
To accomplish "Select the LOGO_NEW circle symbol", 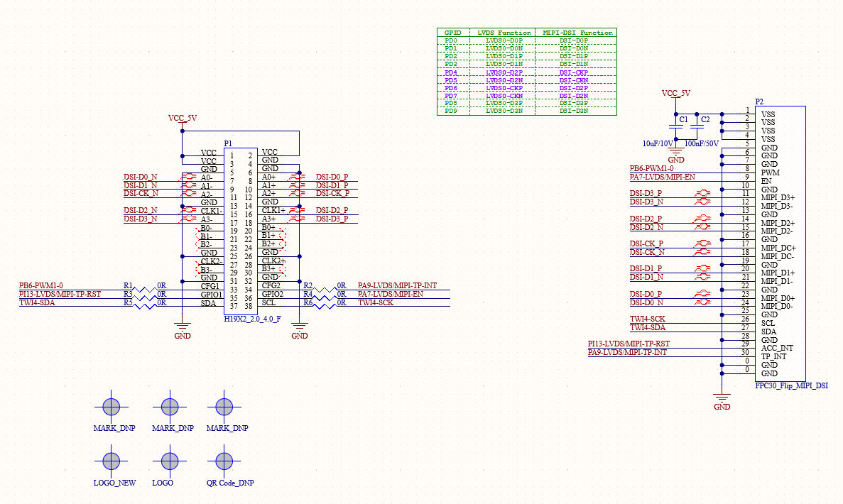I will pyautogui.click(x=111, y=461).
